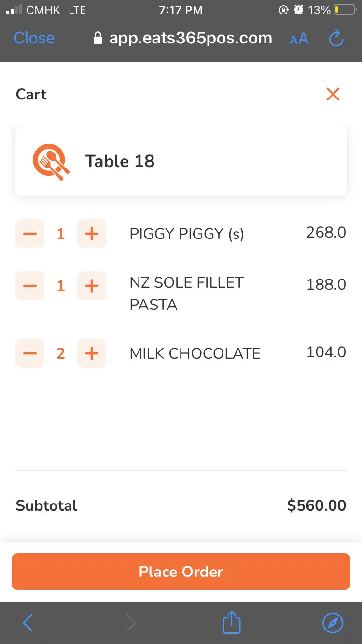The image size is (362, 644).
Task: Select the Table 18 card
Action: click(181, 161)
